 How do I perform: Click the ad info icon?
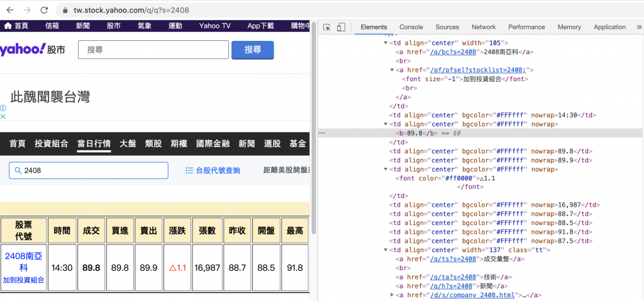pos(3,108)
